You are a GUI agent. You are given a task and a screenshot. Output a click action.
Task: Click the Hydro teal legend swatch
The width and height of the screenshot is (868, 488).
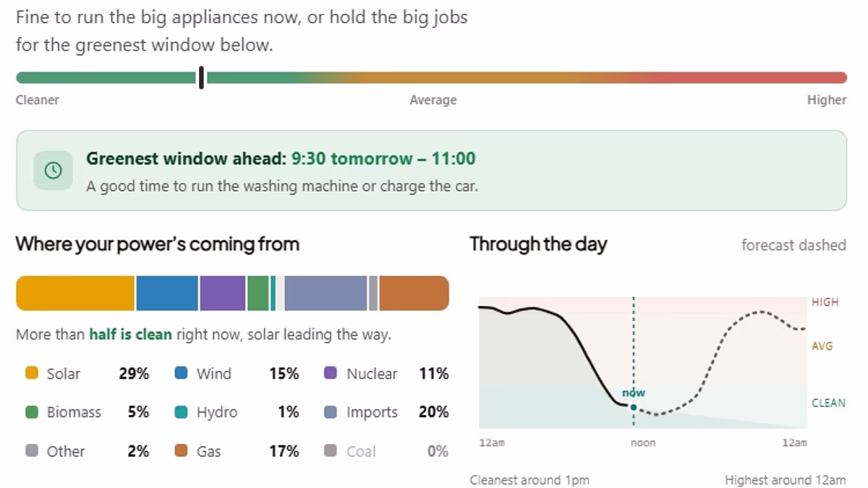click(182, 412)
